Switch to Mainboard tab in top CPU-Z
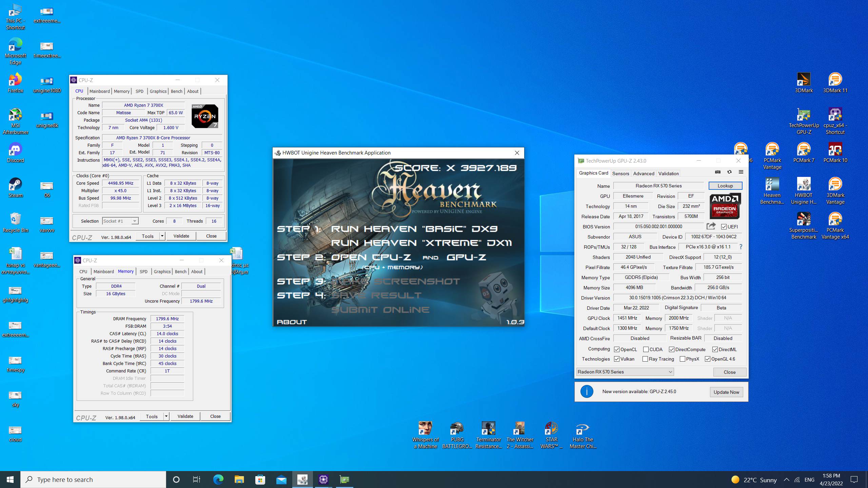868x488 pixels. point(100,91)
